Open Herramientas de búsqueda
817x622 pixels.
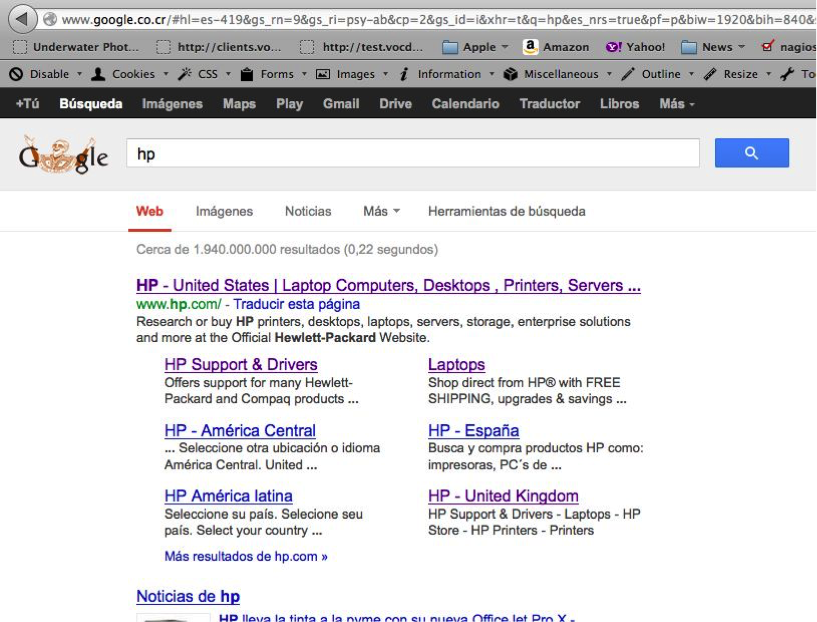[x=506, y=211]
